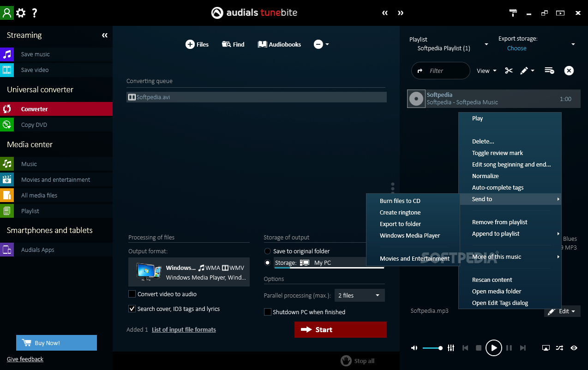Toggle shuffle playback icon

click(x=559, y=348)
